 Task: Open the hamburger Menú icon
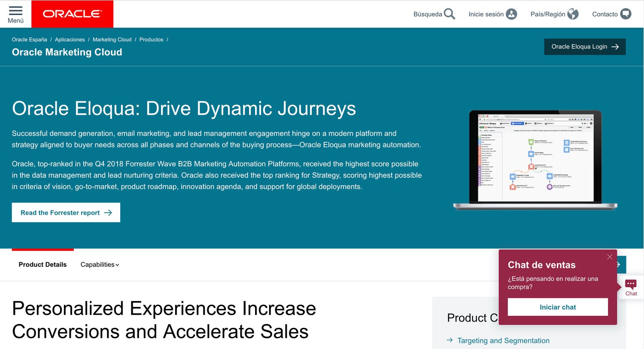pyautogui.click(x=15, y=11)
